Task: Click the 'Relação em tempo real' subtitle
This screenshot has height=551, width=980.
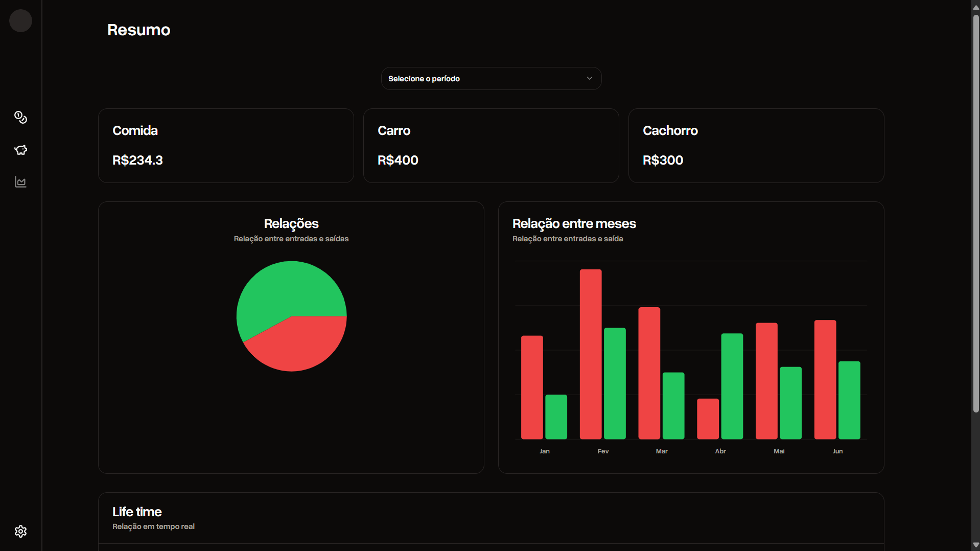Action: [x=153, y=526]
